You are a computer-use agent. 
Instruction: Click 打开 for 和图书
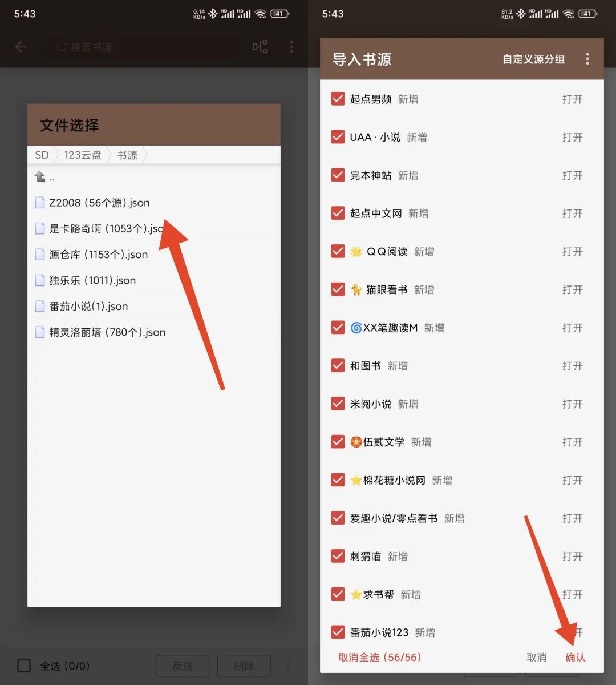[572, 366]
